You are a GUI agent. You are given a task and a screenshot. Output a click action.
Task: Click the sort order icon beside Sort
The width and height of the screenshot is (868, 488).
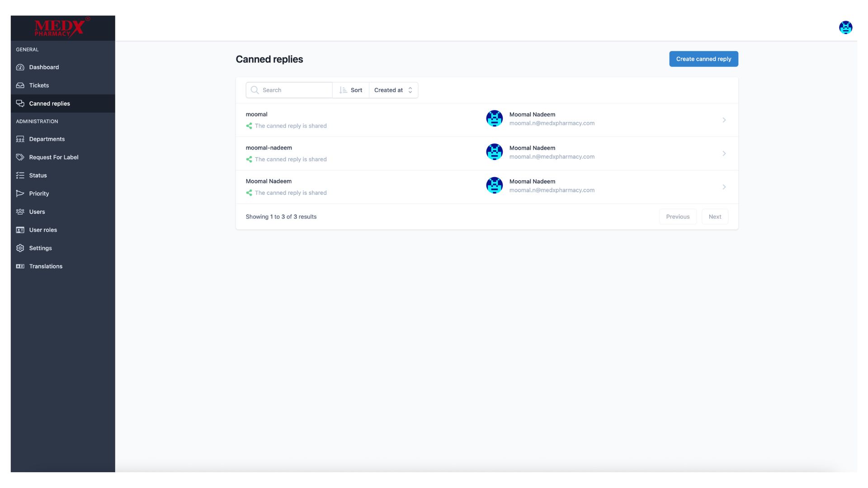[x=343, y=90]
